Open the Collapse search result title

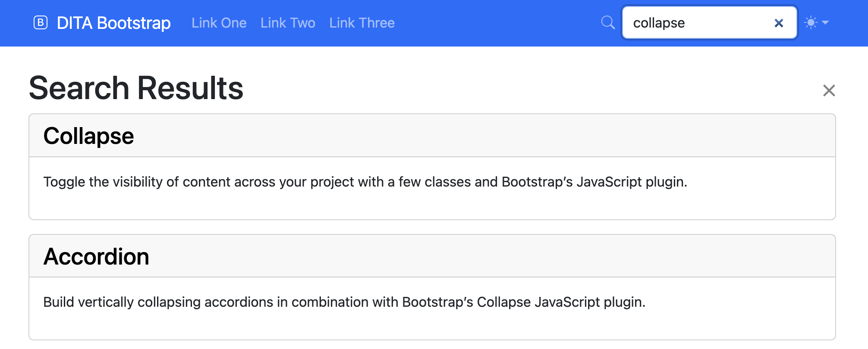88,136
